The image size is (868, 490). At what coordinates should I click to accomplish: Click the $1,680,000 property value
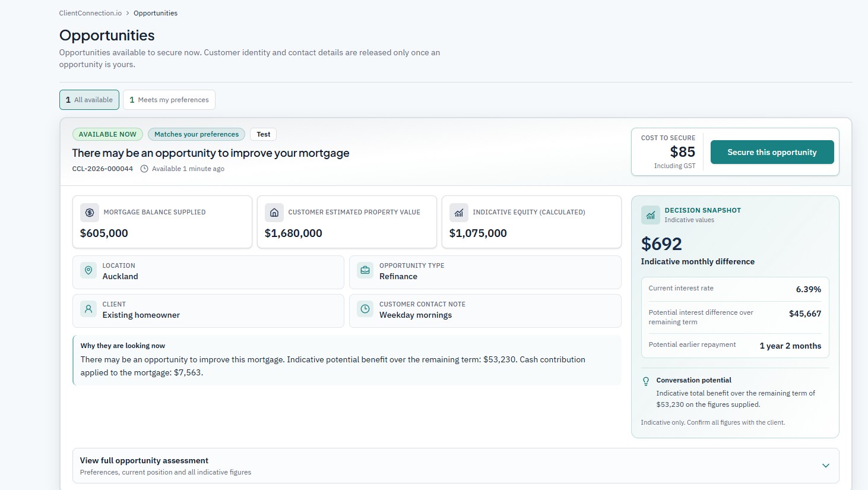point(293,233)
